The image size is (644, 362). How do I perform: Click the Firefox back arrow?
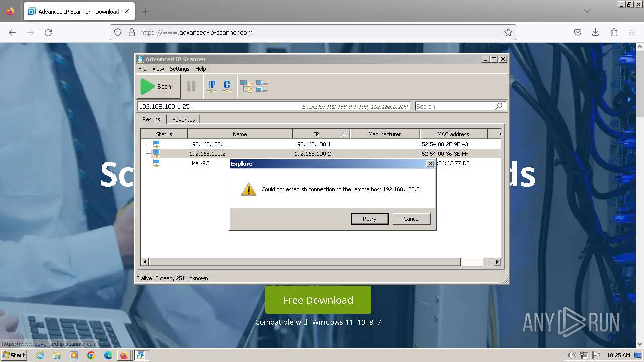tap(12, 32)
